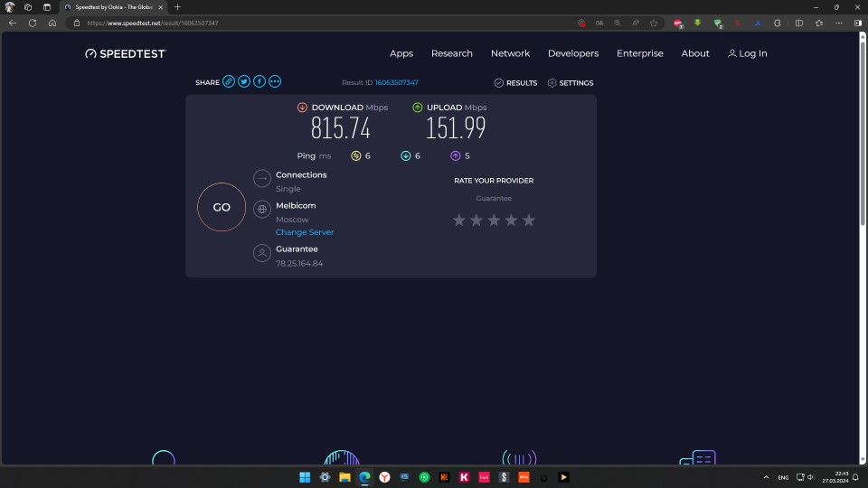The image size is (868, 488).
Task: Open the Network menu
Action: coord(510,53)
